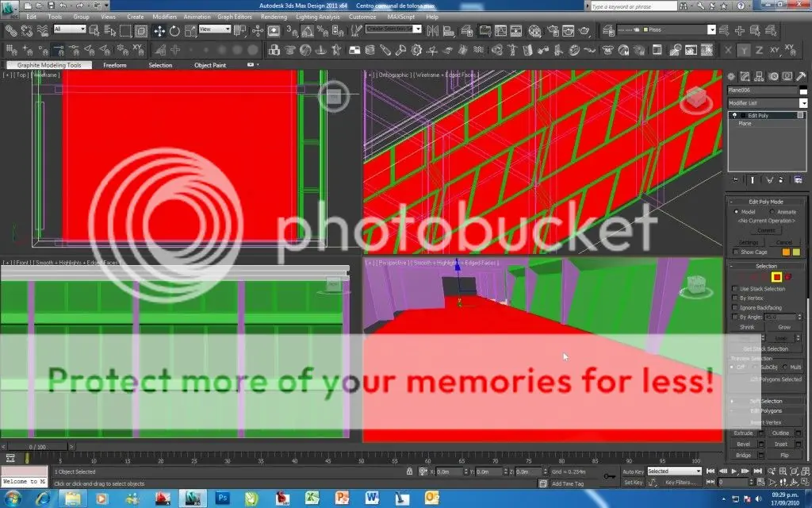Select the Model radio button
The width and height of the screenshot is (812, 508).
coord(736,212)
